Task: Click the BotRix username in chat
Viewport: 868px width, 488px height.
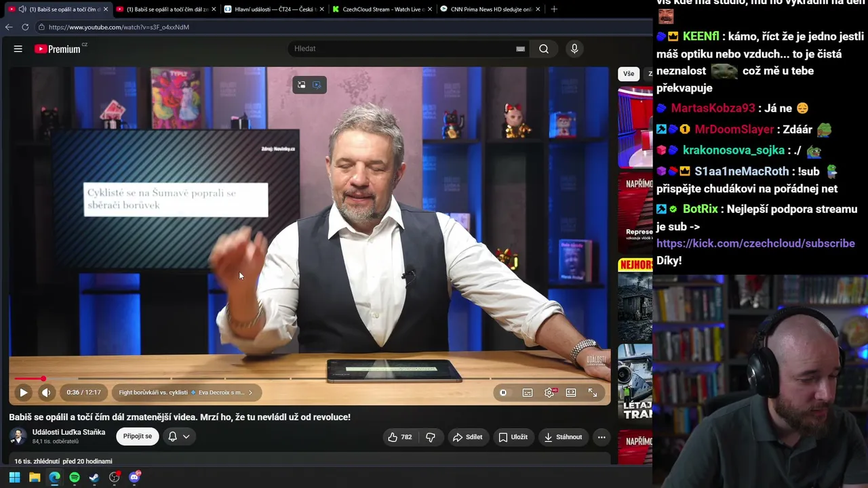Action: point(700,209)
